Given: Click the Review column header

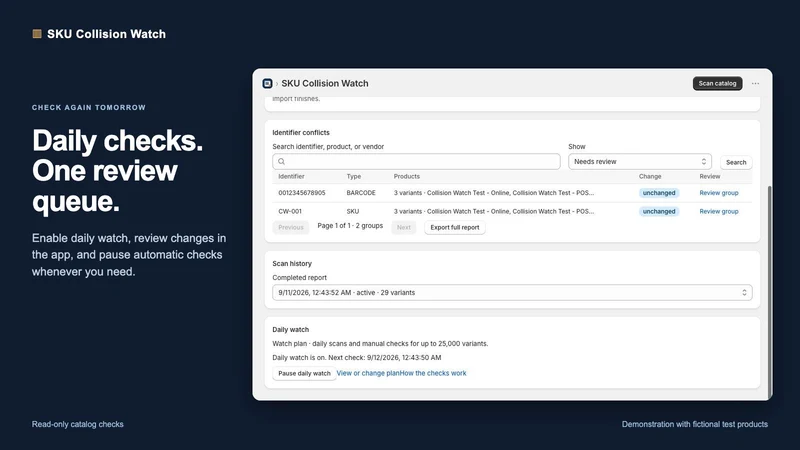Looking at the screenshot, I should [x=710, y=176].
